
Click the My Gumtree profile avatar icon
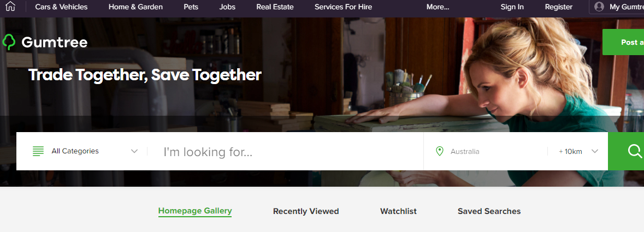[599, 7]
